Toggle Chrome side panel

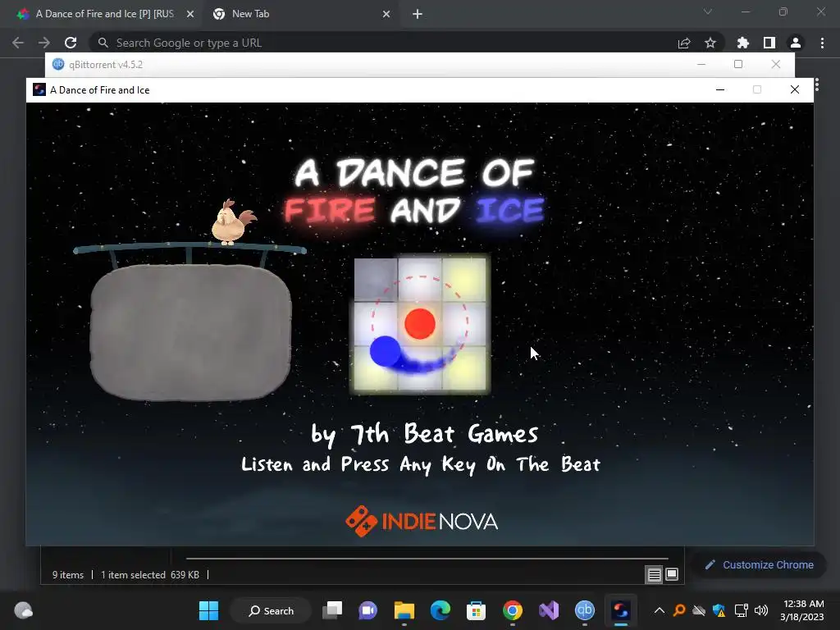click(769, 43)
